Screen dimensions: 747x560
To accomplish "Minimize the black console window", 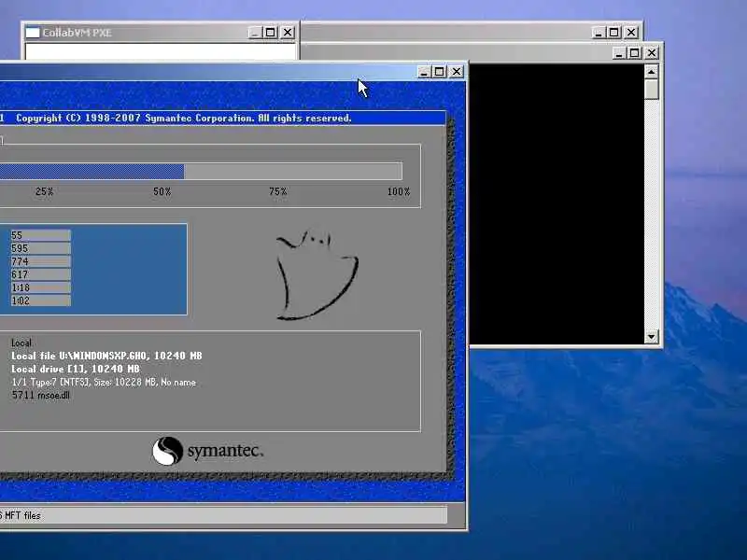I will (x=618, y=53).
